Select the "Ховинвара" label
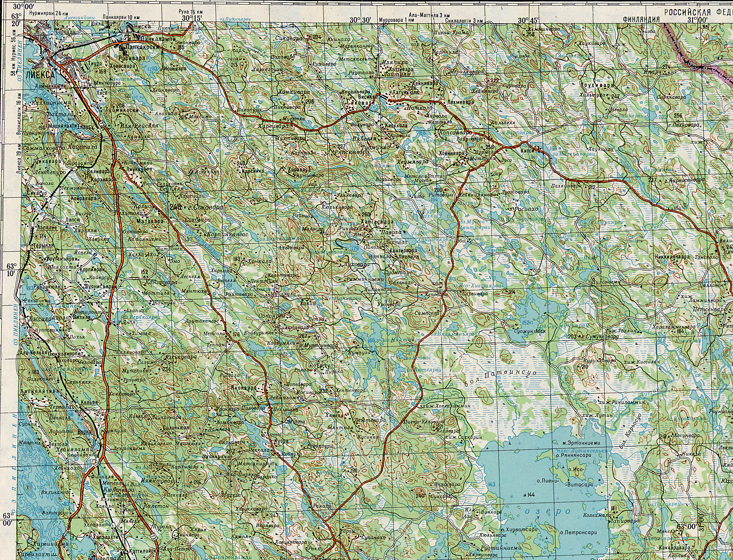 452,153
